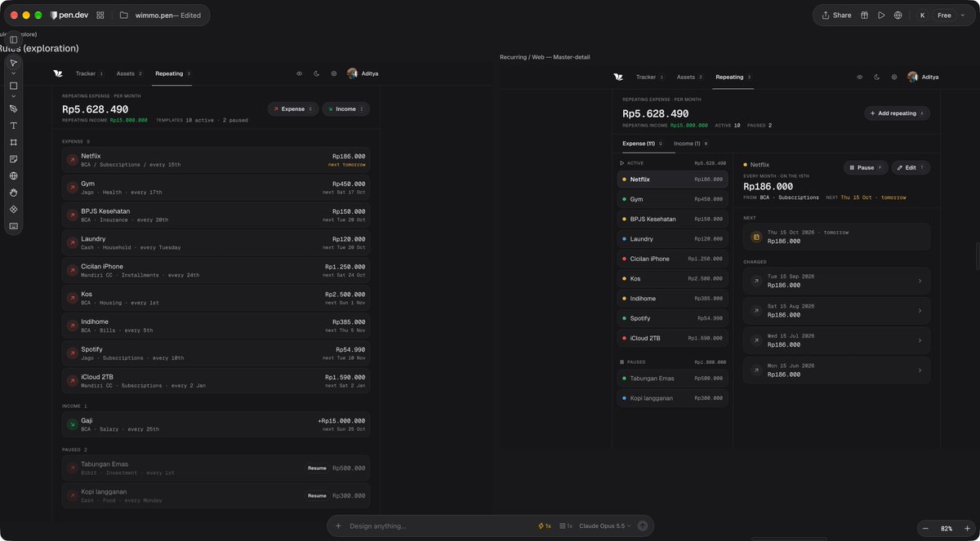Select the Expense (11) tab
The height and width of the screenshot is (541, 980).
coord(643,143)
